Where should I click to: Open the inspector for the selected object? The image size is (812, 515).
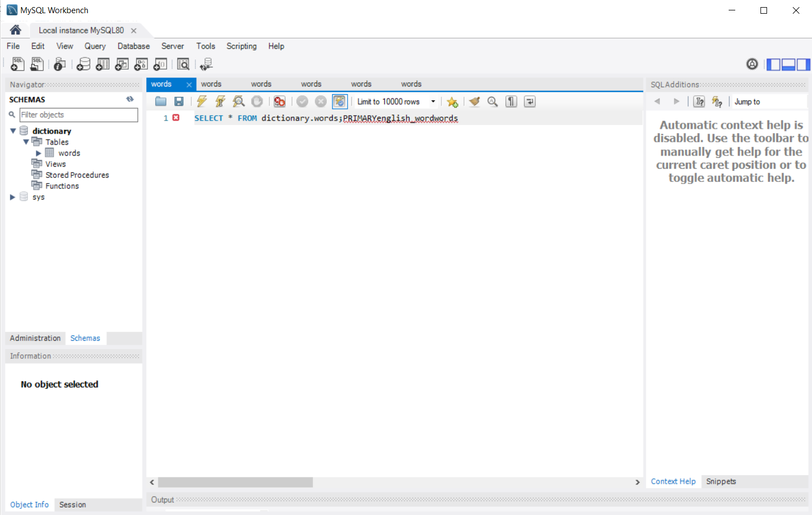[x=60, y=64]
